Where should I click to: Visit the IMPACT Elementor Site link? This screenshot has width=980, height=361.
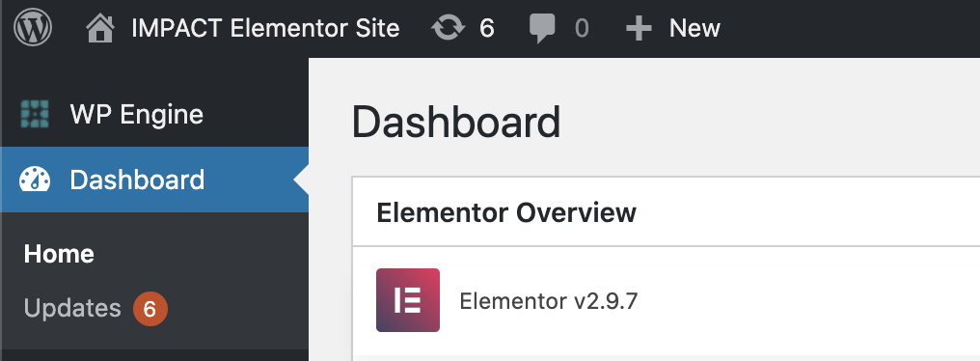click(265, 28)
